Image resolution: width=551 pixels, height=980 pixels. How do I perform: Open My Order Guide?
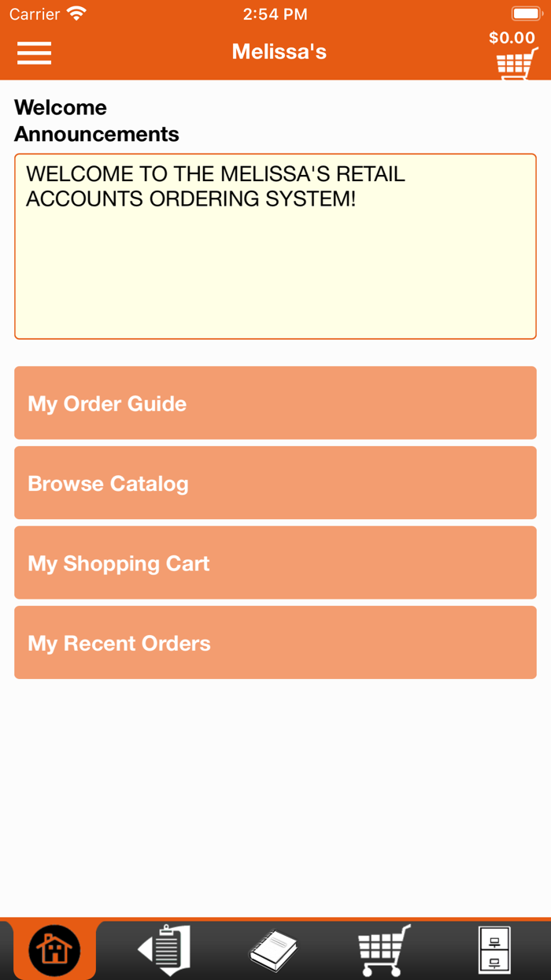point(275,403)
